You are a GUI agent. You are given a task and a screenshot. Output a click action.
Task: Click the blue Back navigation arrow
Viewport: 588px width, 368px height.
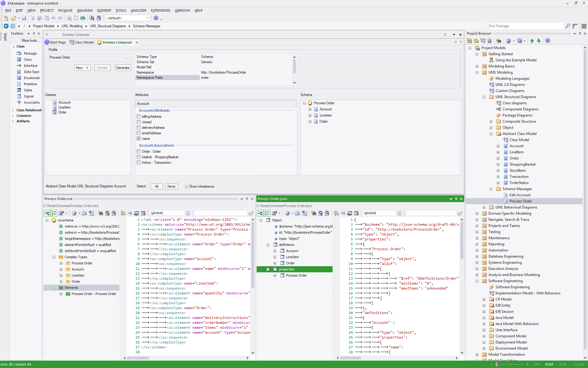click(6, 26)
